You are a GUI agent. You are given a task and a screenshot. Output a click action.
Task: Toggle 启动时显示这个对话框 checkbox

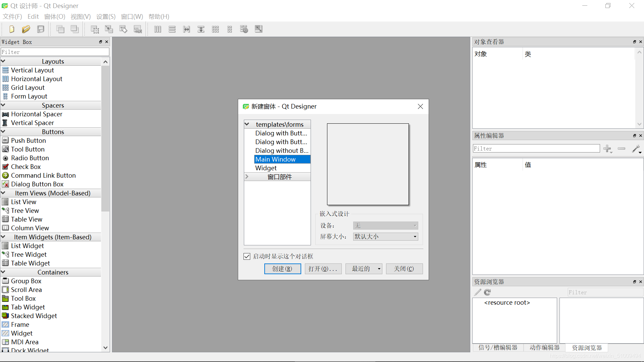pyautogui.click(x=247, y=256)
